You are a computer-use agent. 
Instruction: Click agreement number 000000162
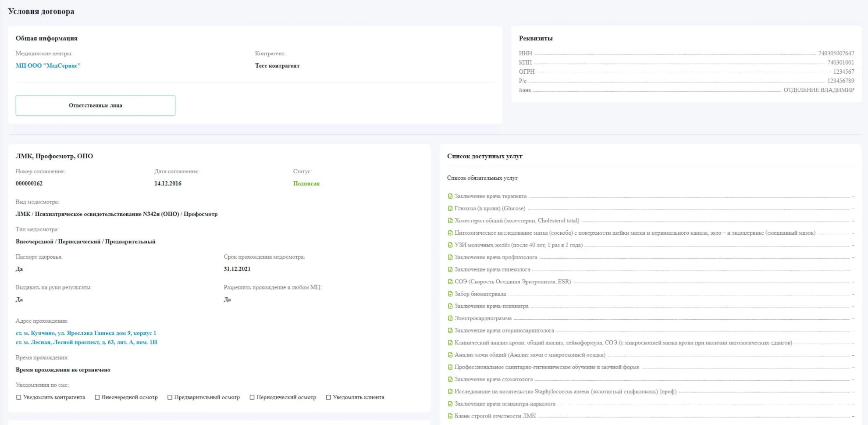(x=29, y=184)
